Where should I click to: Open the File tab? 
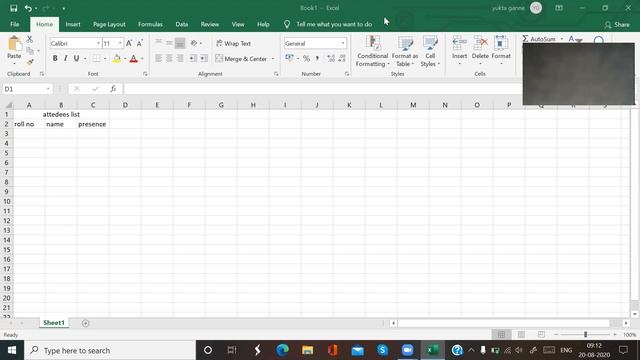tap(15, 24)
